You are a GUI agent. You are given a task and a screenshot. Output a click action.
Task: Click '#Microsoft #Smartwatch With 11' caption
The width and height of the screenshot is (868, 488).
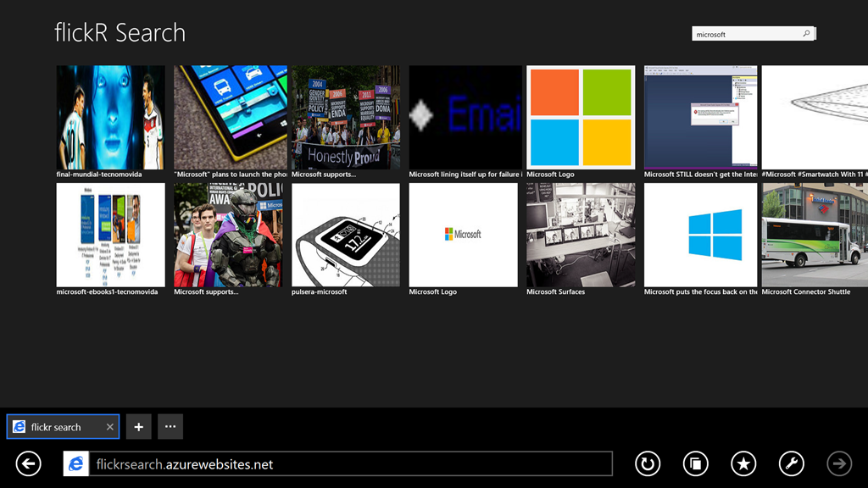coord(815,175)
